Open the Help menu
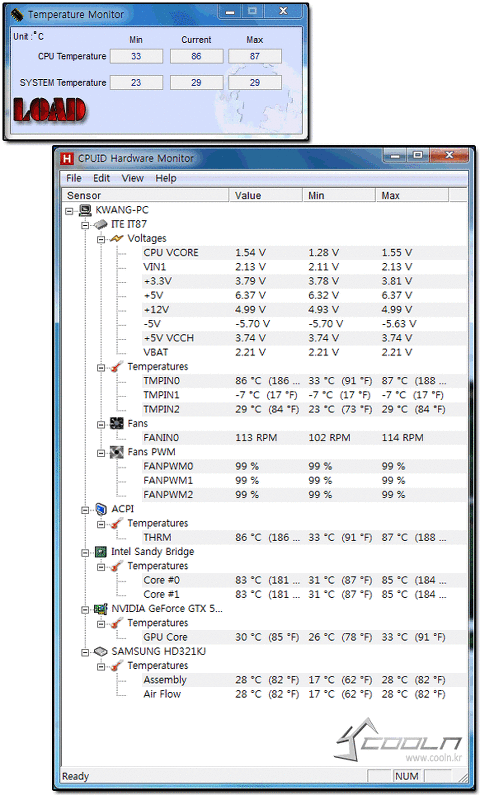This screenshot has width=480, height=795. (x=166, y=178)
